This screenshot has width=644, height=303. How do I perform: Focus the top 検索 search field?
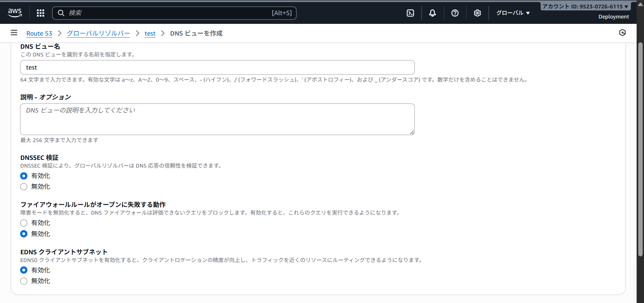174,13
